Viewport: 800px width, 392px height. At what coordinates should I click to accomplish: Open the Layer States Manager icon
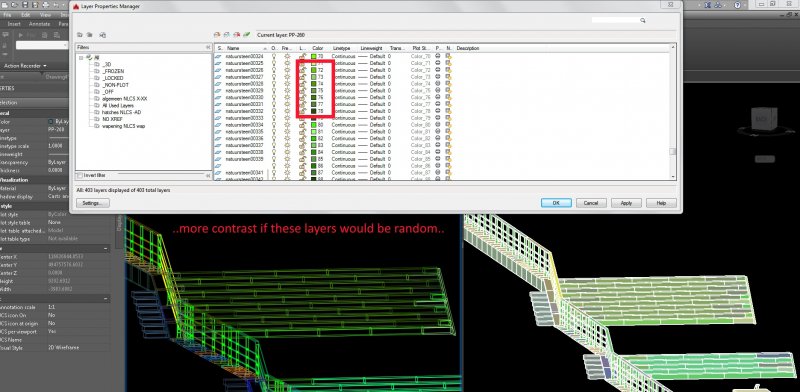click(x=103, y=35)
